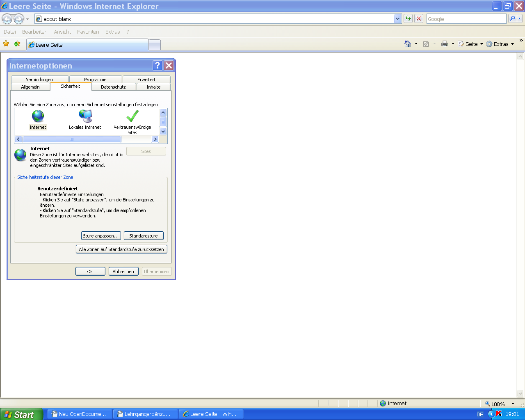Image resolution: width=525 pixels, height=420 pixels.
Task: Expand the Home button dropdown arrow
Action: [x=416, y=44]
